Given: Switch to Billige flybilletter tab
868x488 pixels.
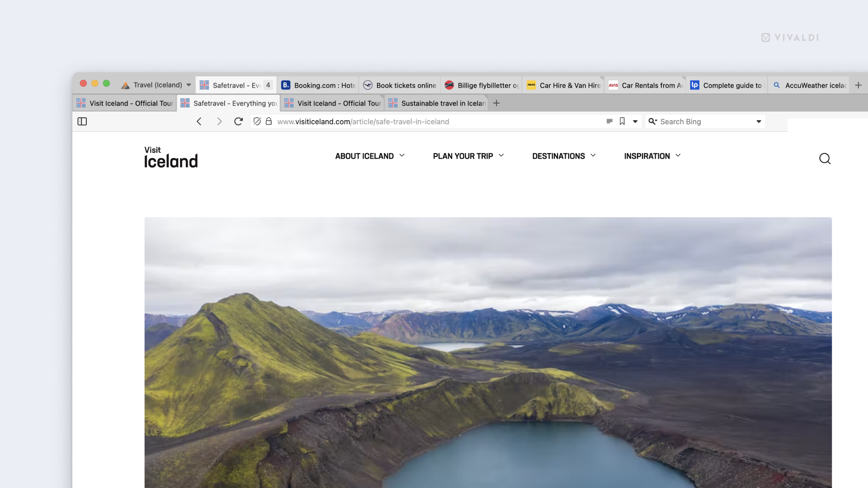Looking at the screenshot, I should pyautogui.click(x=481, y=85).
